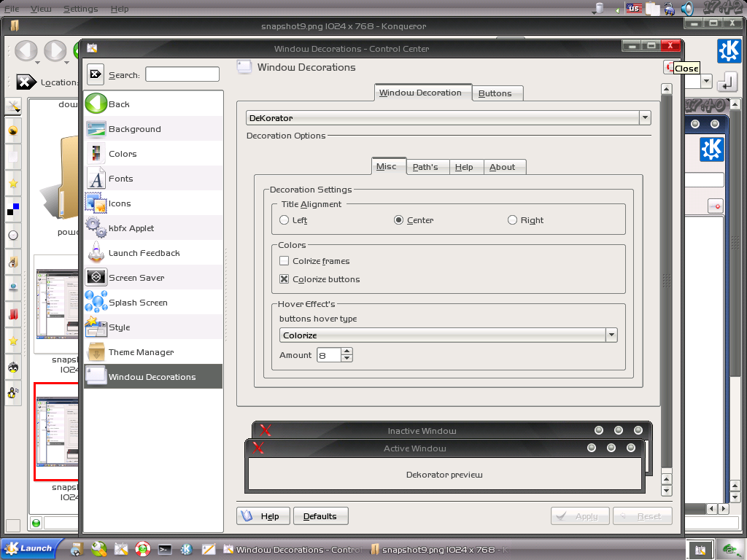This screenshot has height=560, width=747.
Task: Select Right title alignment
Action: click(x=512, y=219)
